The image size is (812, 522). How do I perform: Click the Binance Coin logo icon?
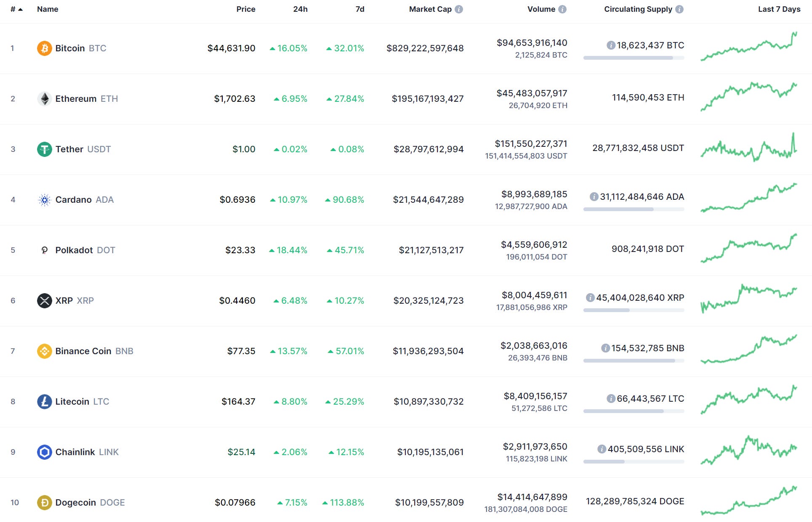pos(44,350)
